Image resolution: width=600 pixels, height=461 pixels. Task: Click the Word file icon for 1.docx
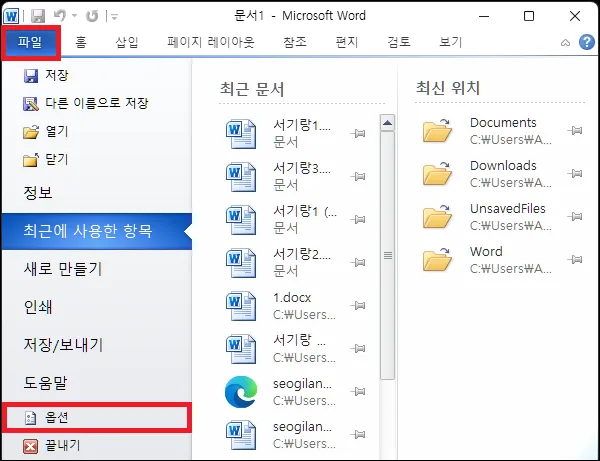pos(241,306)
